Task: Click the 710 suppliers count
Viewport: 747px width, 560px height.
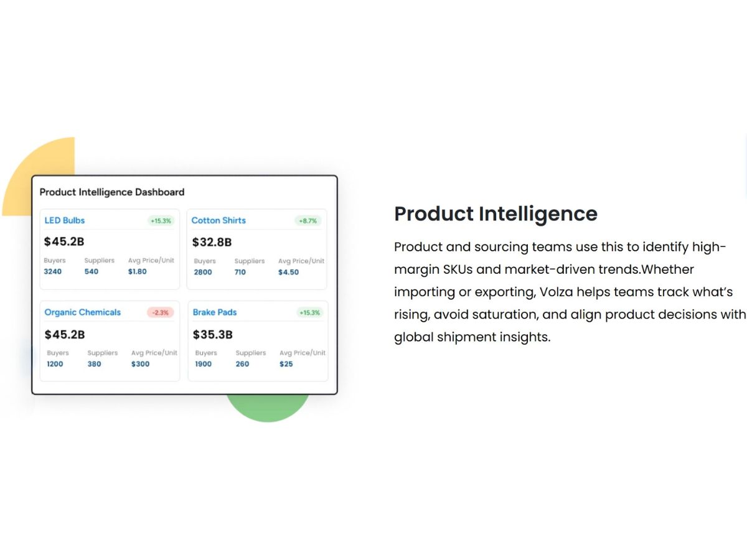Action: pos(240,272)
